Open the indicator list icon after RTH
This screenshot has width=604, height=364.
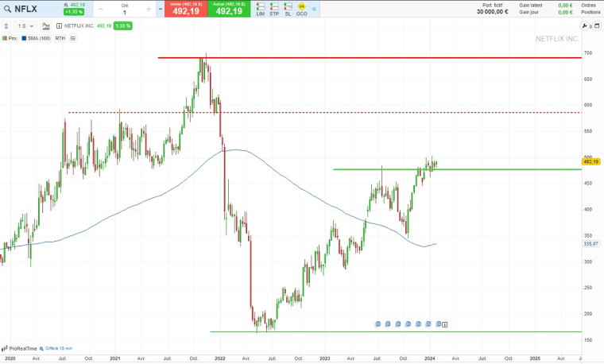[x=73, y=38]
